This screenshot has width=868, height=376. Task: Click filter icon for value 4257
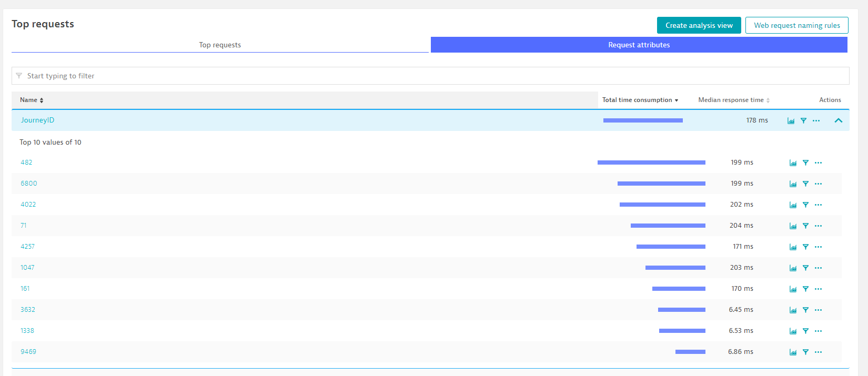805,247
